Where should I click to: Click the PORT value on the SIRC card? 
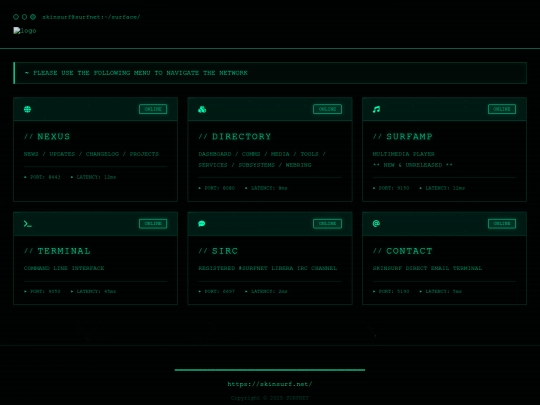coord(217,291)
